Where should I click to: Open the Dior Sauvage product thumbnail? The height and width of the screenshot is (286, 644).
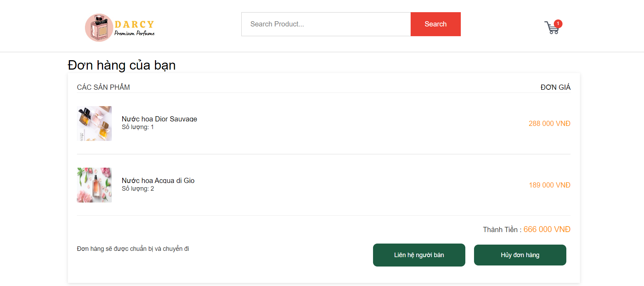click(x=94, y=124)
